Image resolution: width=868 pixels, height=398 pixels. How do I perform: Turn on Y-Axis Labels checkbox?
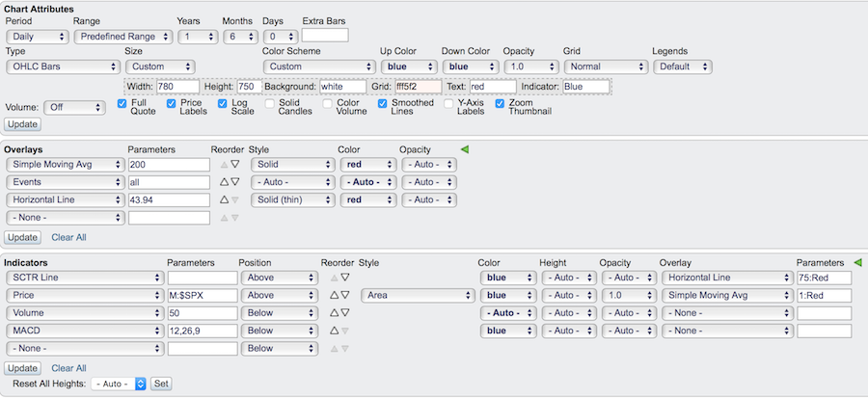click(x=449, y=103)
